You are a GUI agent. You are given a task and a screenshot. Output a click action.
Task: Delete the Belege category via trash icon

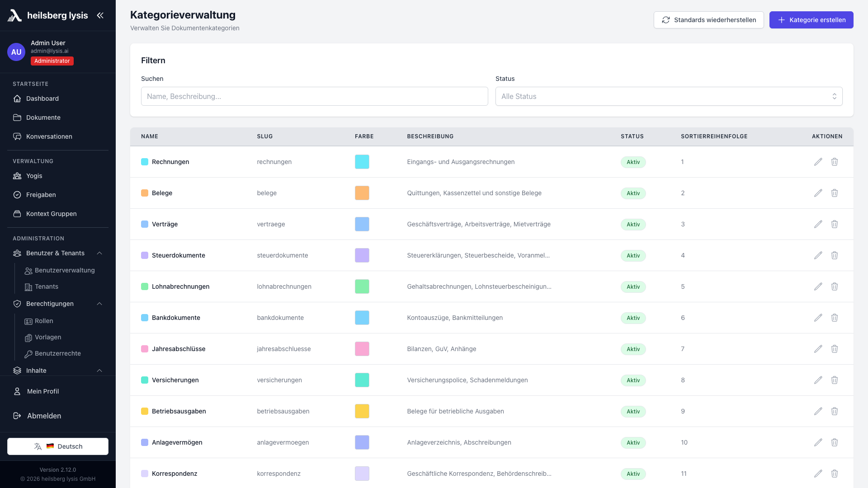[x=835, y=193]
